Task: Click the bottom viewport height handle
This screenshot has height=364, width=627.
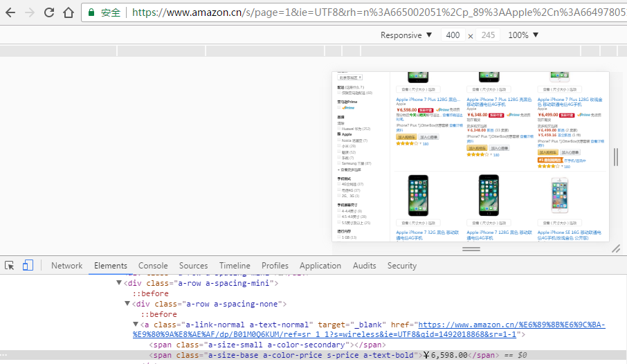Action: (471, 249)
